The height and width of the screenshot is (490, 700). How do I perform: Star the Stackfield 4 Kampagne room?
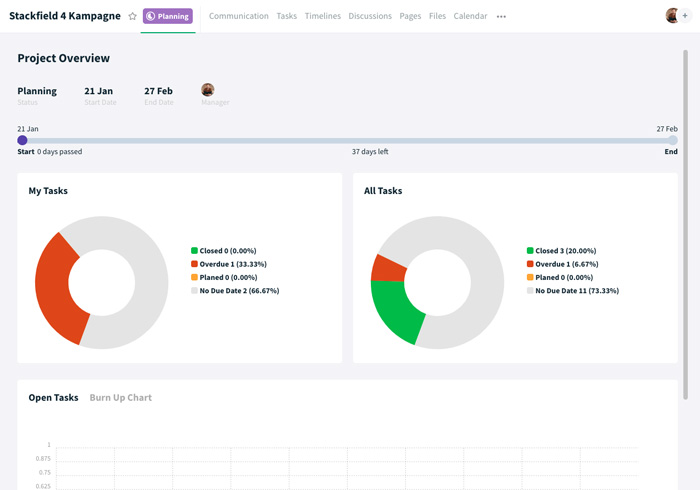click(132, 16)
